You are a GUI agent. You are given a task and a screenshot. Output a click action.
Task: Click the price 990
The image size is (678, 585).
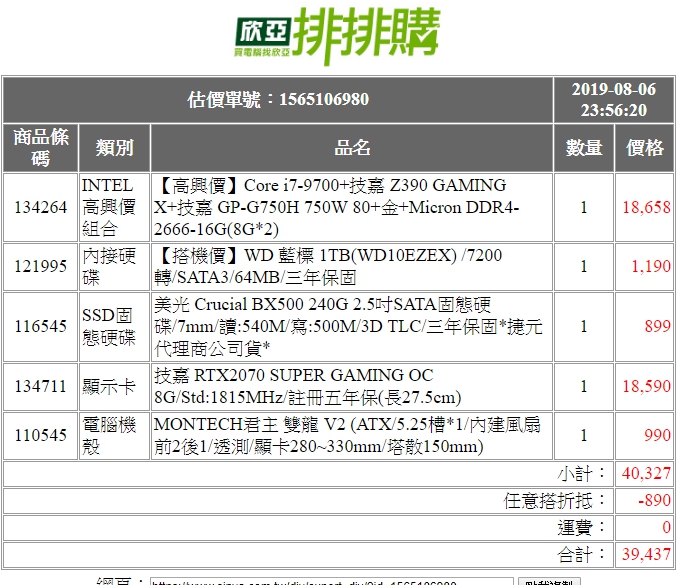tap(657, 435)
